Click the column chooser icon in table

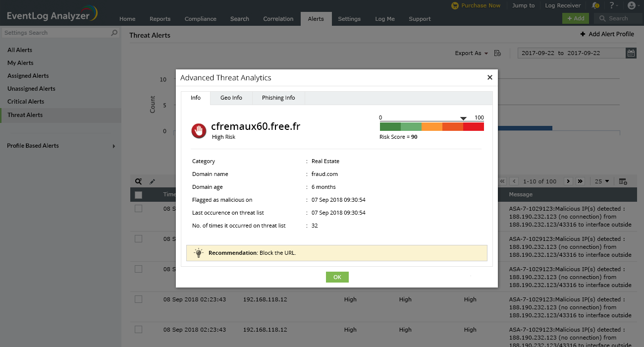click(x=623, y=181)
